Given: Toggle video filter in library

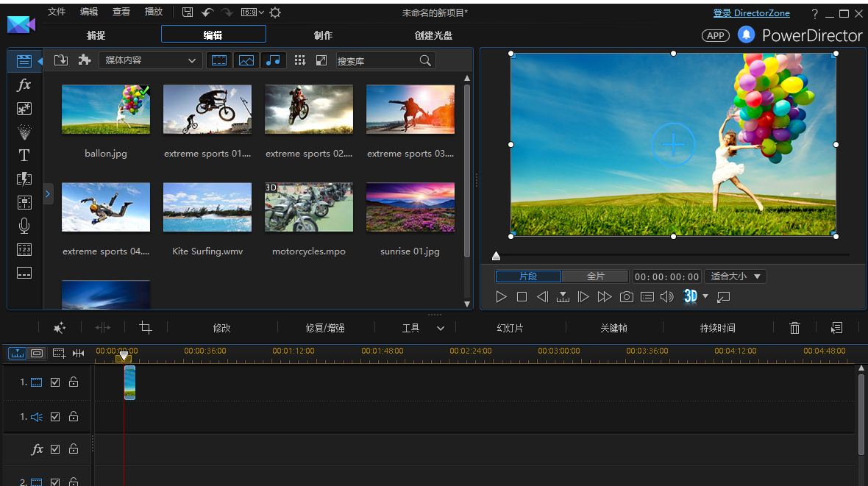Looking at the screenshot, I should tap(219, 60).
